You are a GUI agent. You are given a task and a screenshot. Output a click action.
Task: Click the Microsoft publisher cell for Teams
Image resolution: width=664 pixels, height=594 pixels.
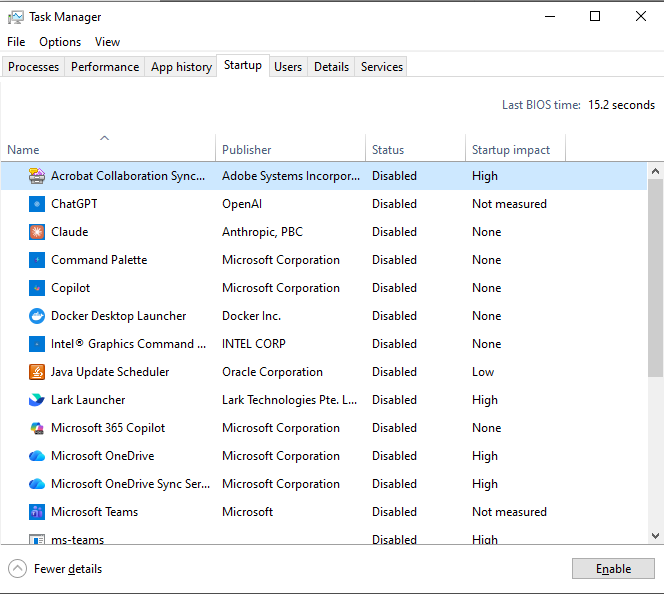coord(247,511)
